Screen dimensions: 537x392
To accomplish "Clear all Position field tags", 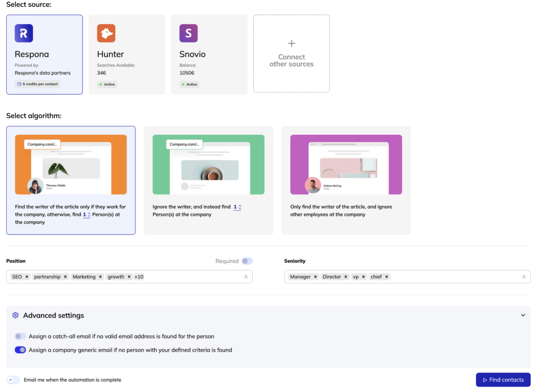I will click(x=246, y=277).
